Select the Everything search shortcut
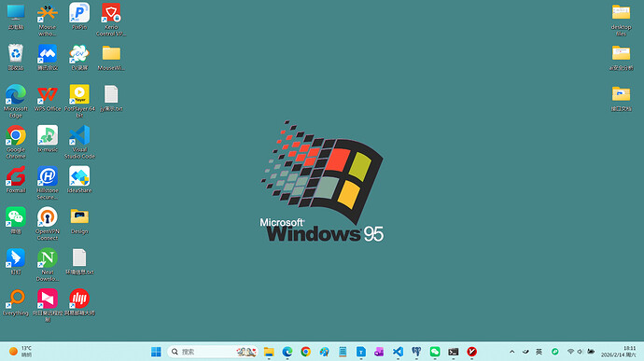 (16, 302)
